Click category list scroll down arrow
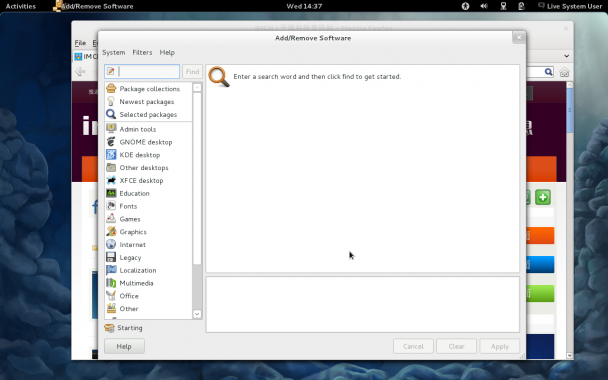This screenshot has height=380, width=608. [x=197, y=314]
